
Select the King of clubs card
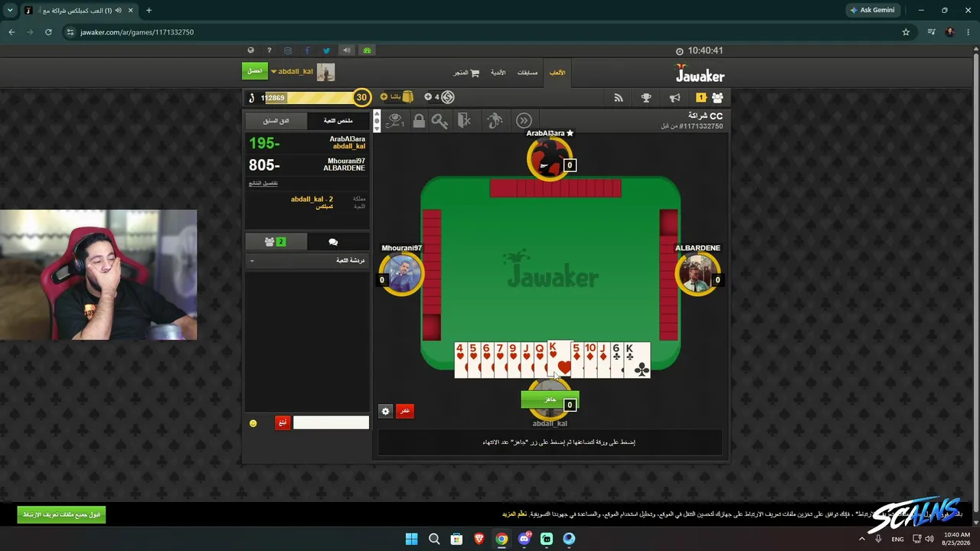tap(638, 360)
